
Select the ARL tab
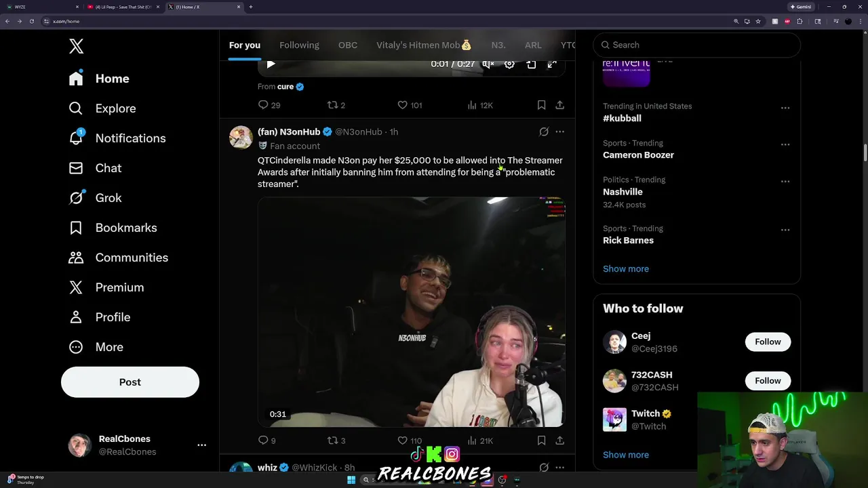(533, 45)
